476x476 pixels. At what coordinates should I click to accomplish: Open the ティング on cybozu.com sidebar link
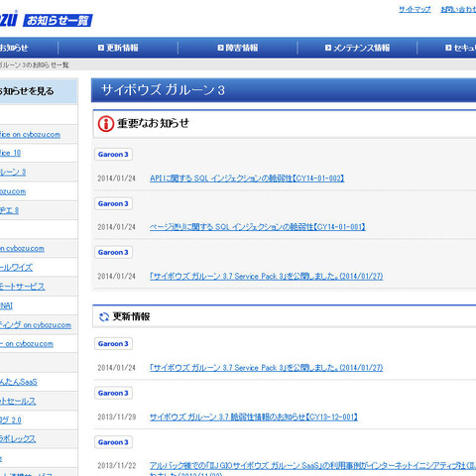pyautogui.click(x=36, y=325)
